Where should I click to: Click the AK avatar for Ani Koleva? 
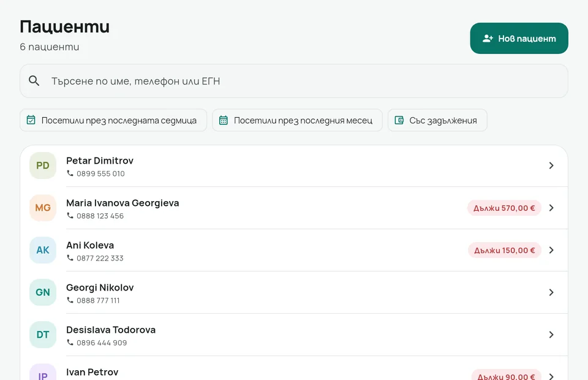(x=43, y=250)
